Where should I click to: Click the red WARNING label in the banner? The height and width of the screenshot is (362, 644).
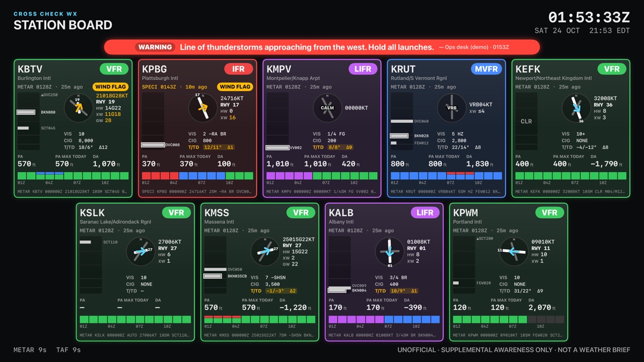pos(155,47)
